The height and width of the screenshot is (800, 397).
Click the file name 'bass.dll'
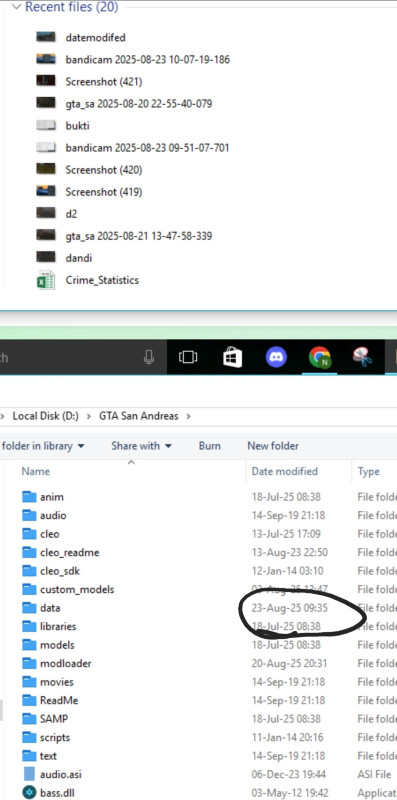click(57, 793)
